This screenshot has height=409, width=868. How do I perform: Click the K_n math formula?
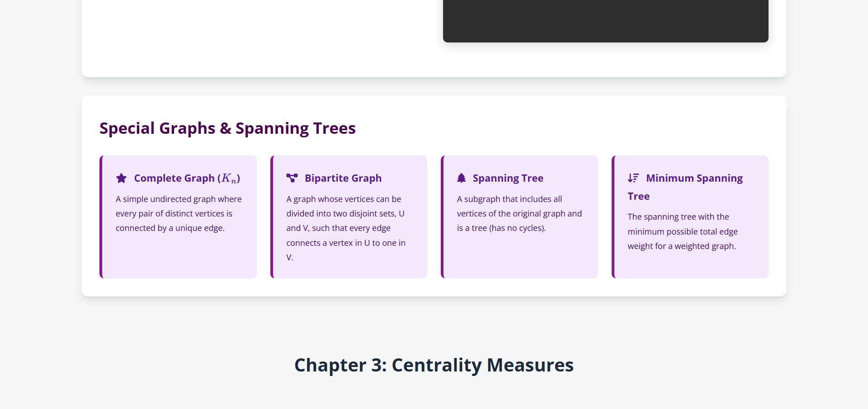[229, 179]
